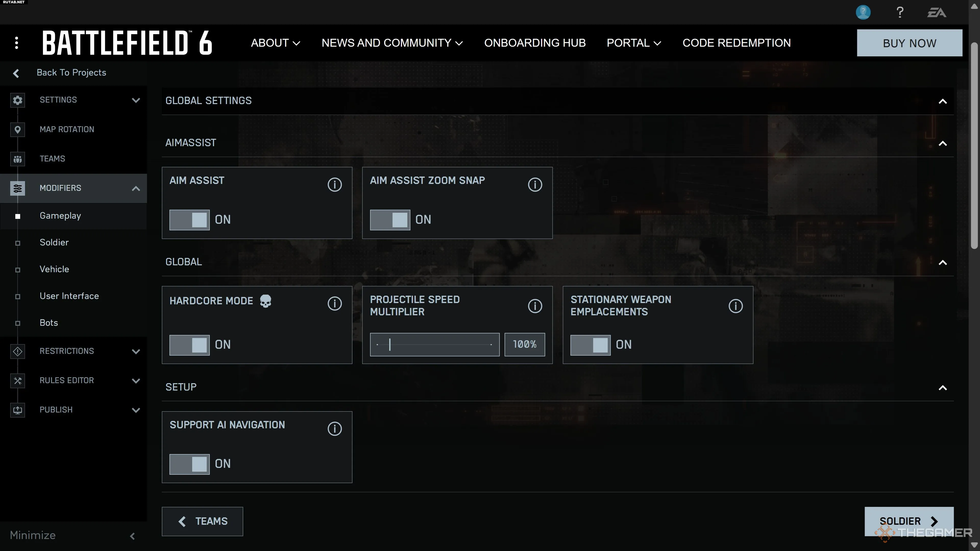Click the Aim Assist info icon
Viewport: 980px width, 551px height.
click(334, 185)
